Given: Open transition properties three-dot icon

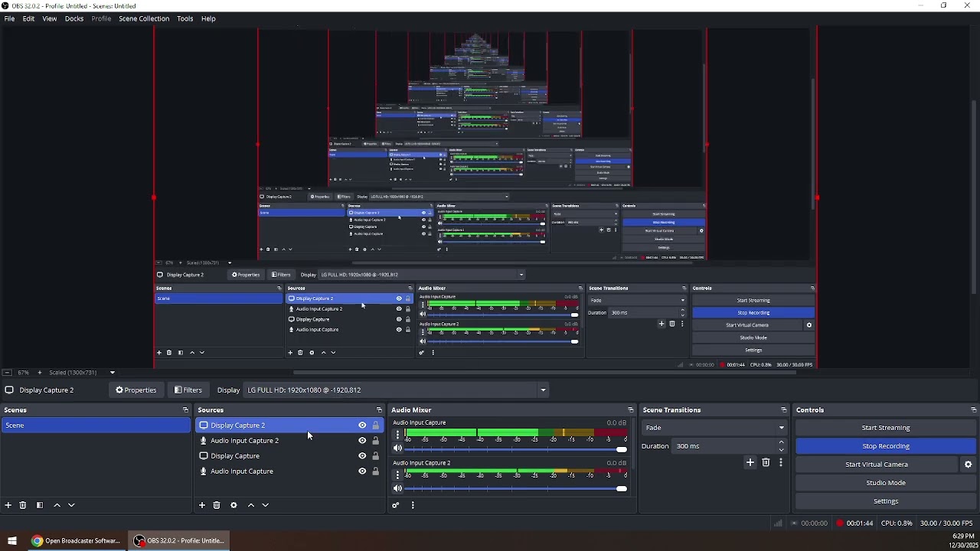Looking at the screenshot, I should pyautogui.click(x=781, y=462).
